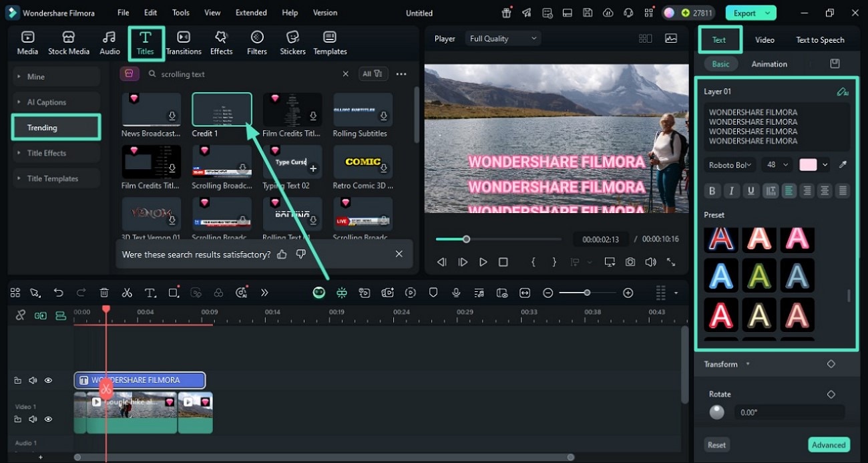The width and height of the screenshot is (868, 463).
Task: Click the Export button
Action: coord(750,13)
